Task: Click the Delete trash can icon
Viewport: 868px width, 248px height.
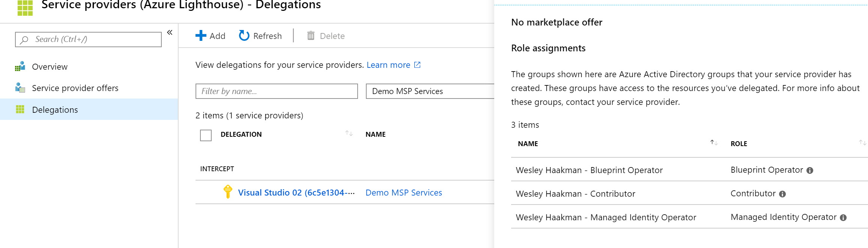Action: [x=311, y=36]
